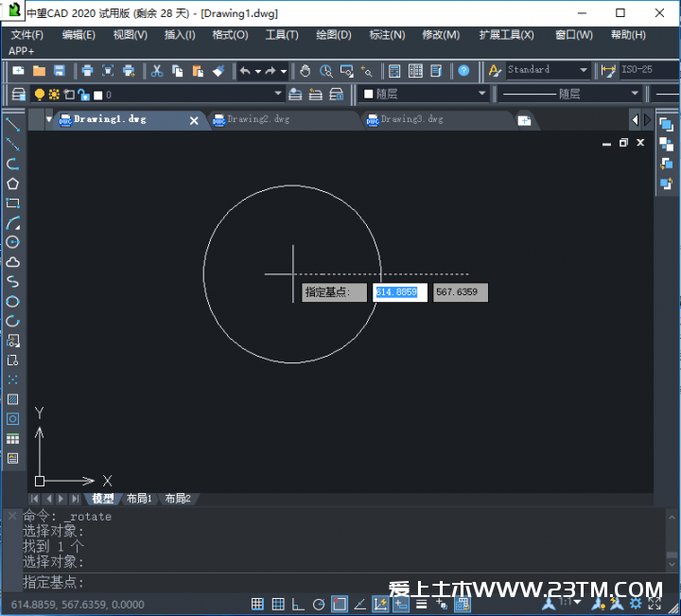
Task: Open the 绘图(D) menu
Action: click(333, 35)
